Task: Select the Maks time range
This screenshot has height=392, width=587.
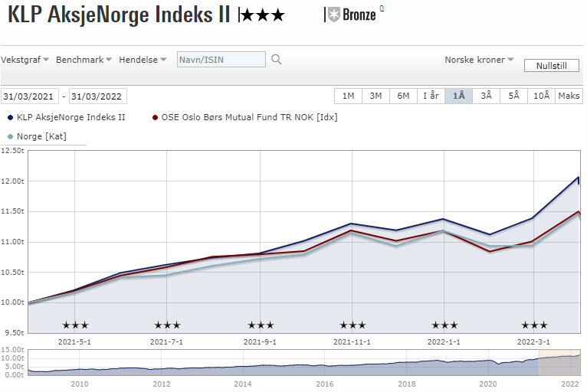Action: click(x=569, y=96)
